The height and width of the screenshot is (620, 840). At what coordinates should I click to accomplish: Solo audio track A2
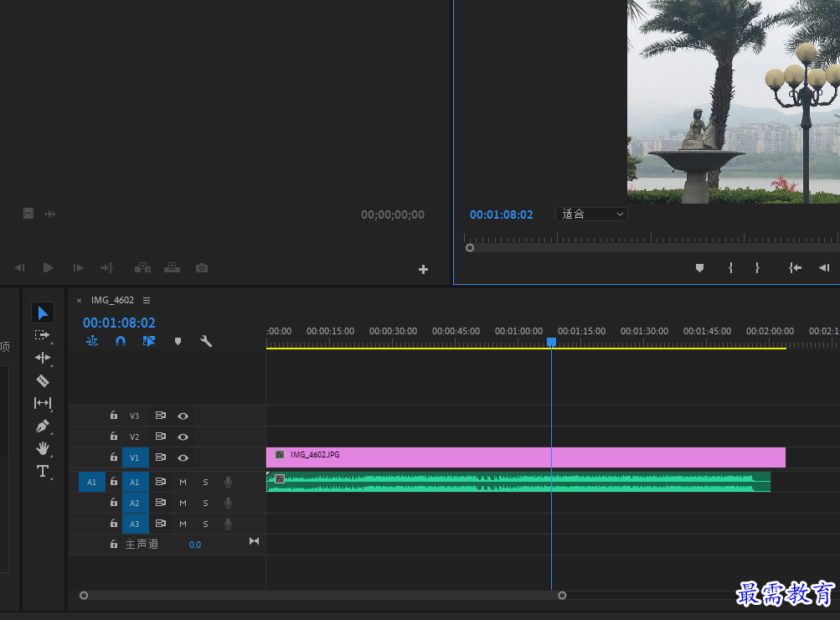click(x=205, y=504)
